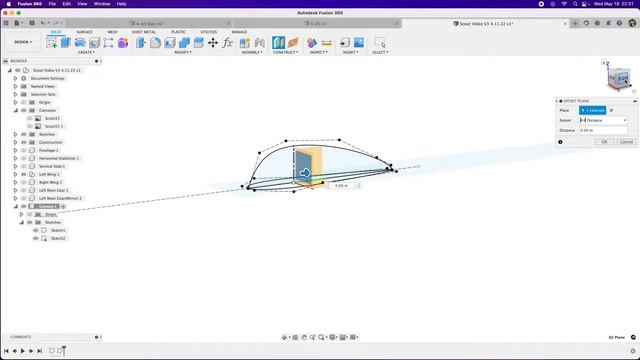
Task: Select the Create Sketch tool
Action: (x=51, y=42)
